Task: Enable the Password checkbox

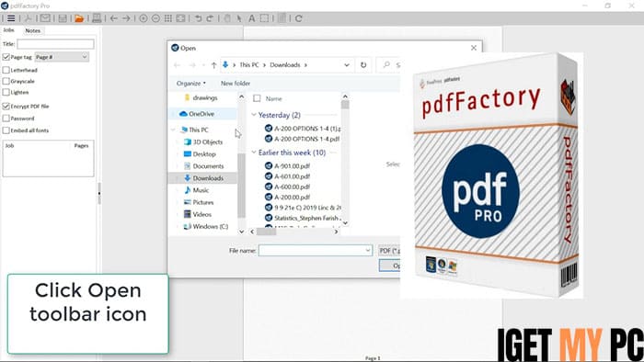Action: (6, 119)
